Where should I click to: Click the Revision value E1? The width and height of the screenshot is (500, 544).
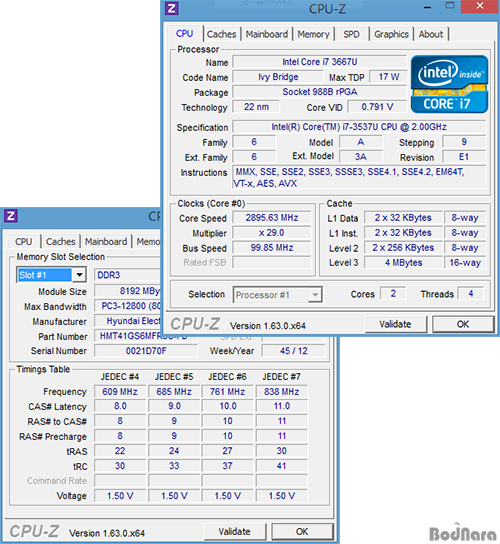click(464, 157)
